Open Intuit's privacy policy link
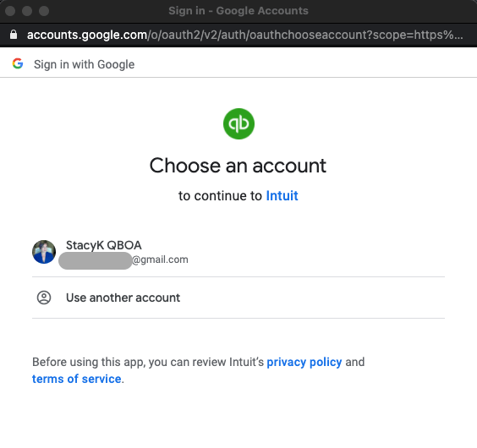 click(304, 362)
